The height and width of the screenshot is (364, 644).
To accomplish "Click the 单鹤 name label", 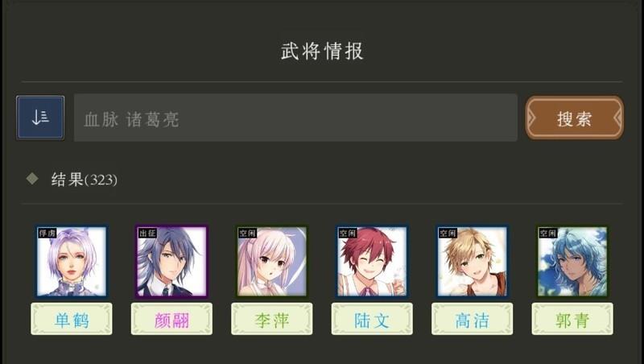I will 72,319.
